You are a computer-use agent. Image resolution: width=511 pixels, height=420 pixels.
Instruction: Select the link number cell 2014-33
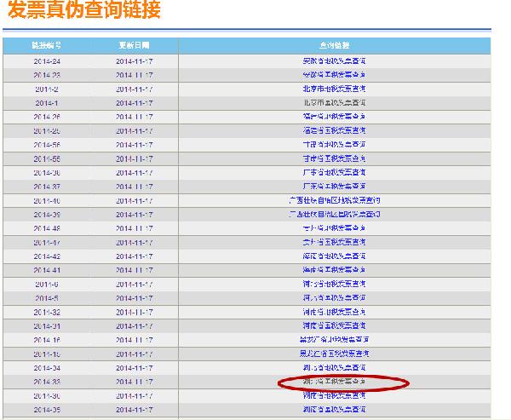tap(47, 382)
